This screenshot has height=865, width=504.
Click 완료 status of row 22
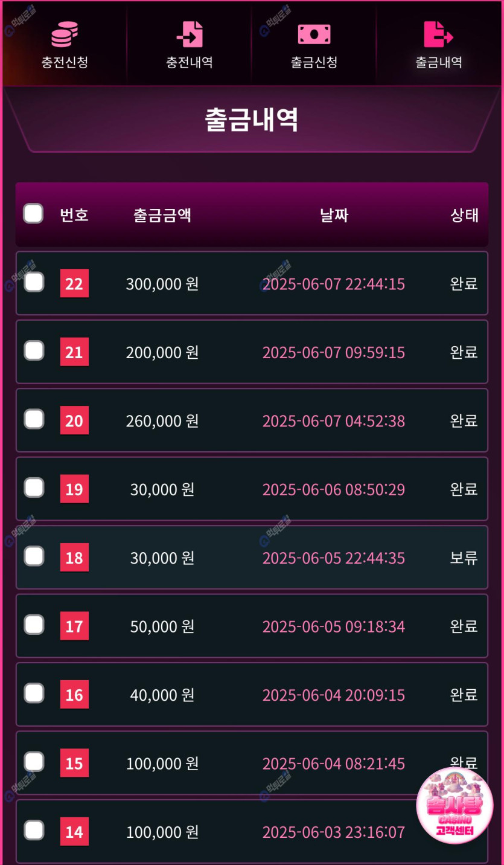tap(464, 283)
